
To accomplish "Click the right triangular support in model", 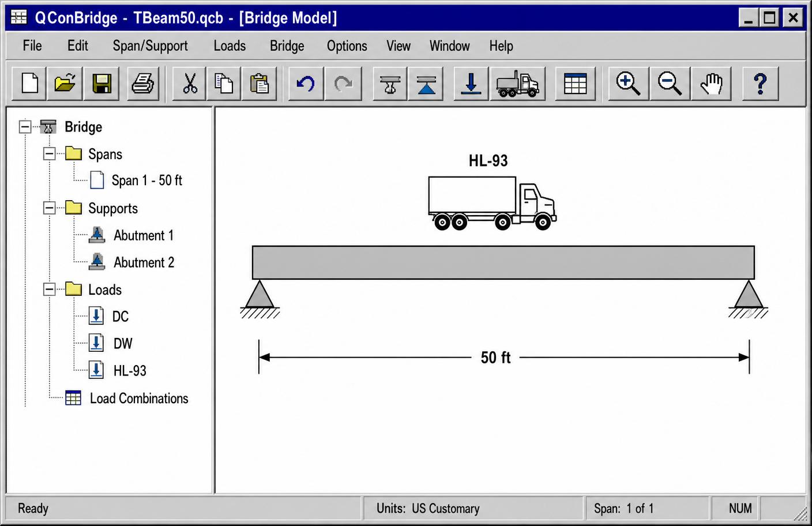I will 749,294.
